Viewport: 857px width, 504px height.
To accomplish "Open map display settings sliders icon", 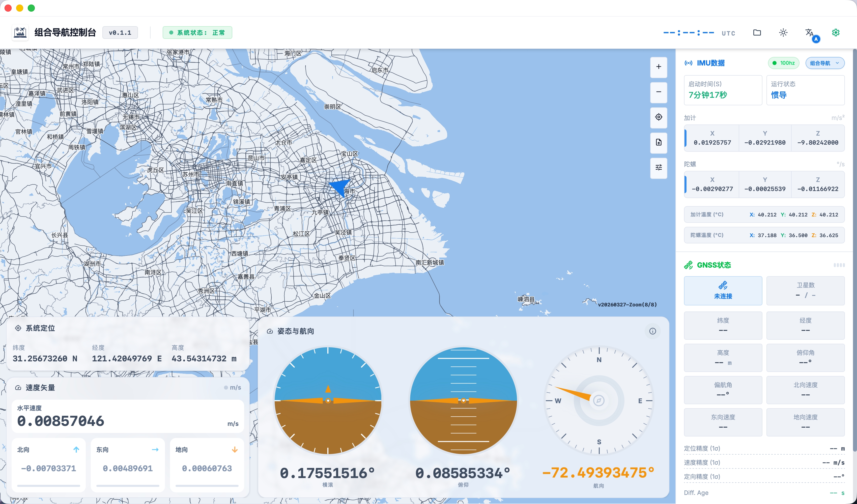I will click(x=659, y=167).
